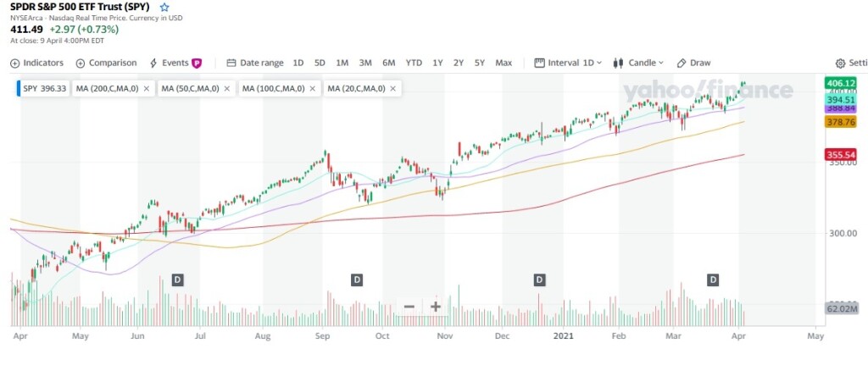Switch to the 5Y time range

(480, 63)
